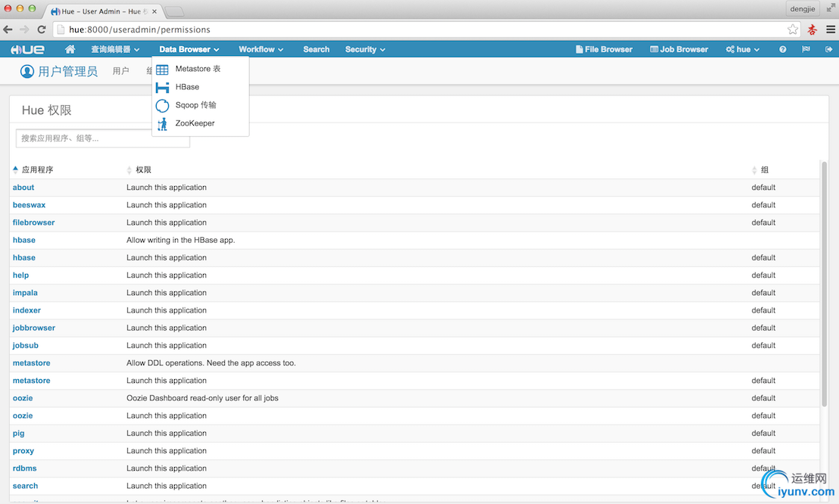Open the proxy application link

(x=23, y=451)
